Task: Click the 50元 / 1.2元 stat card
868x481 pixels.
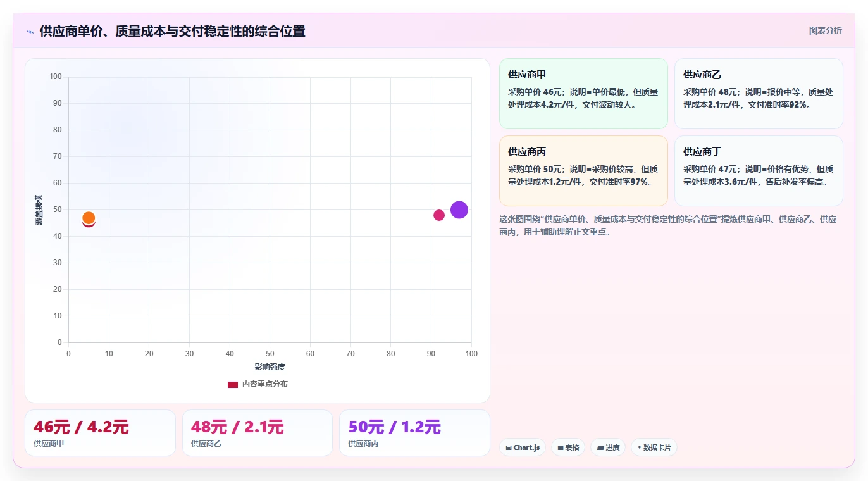Action: (414, 433)
